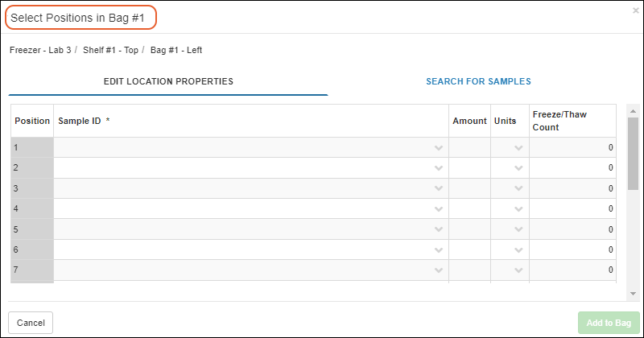644x338 pixels.
Task: Open Units dropdown for position 2
Action: click(x=518, y=168)
